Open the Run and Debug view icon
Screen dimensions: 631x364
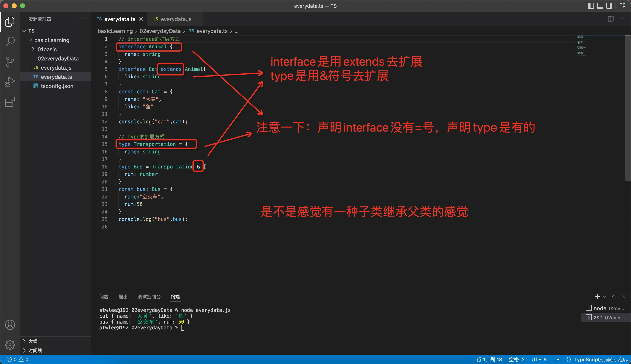10,82
